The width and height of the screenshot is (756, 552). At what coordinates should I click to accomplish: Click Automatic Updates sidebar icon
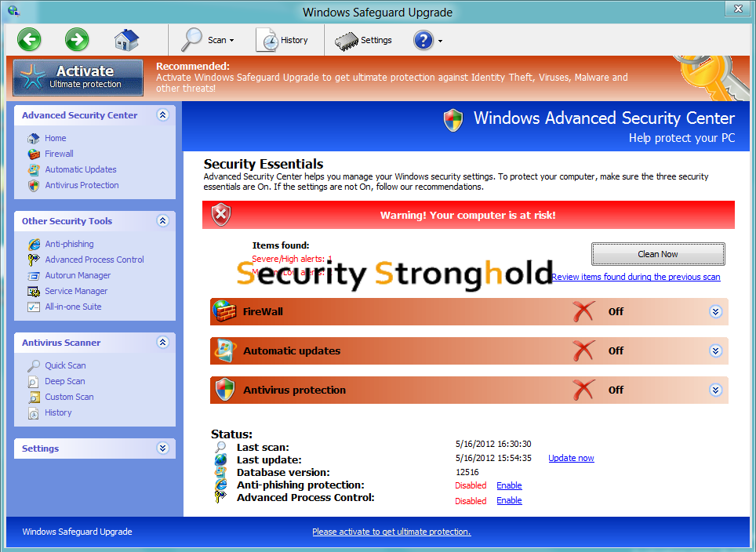point(34,169)
